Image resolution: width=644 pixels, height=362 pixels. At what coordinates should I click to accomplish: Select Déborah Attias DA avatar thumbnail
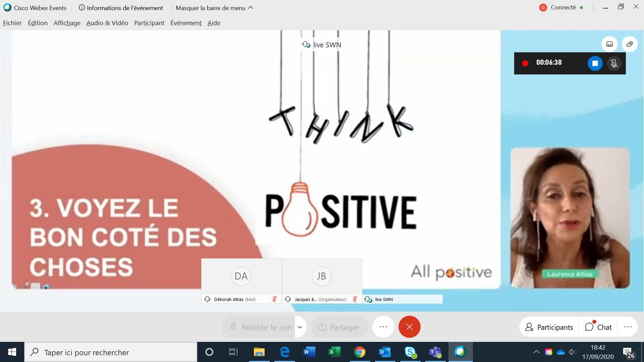pyautogui.click(x=241, y=277)
